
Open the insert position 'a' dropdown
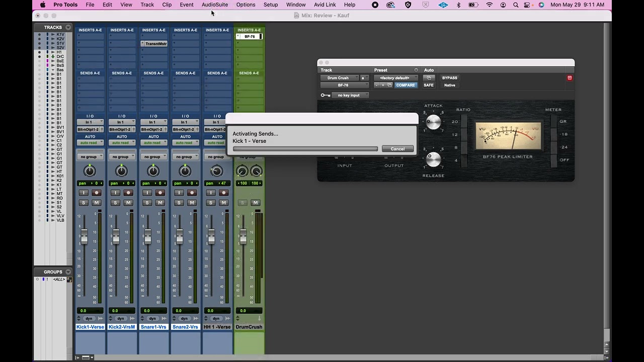point(364,78)
